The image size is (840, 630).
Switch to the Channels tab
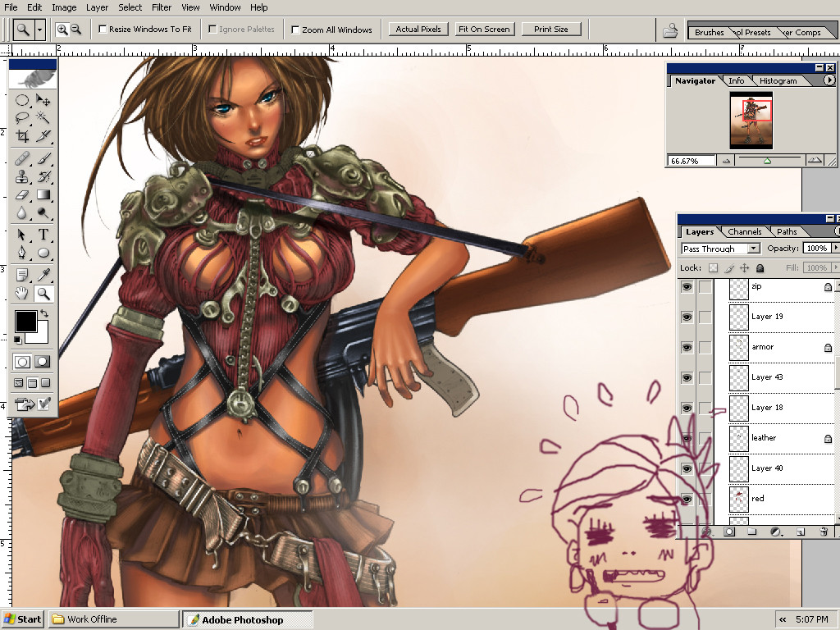click(x=745, y=231)
